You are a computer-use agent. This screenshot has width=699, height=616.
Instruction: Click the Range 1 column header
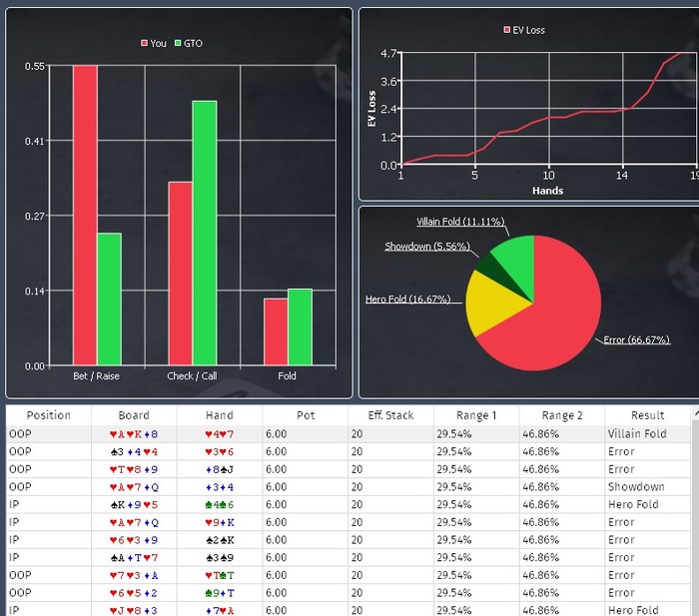click(476, 415)
